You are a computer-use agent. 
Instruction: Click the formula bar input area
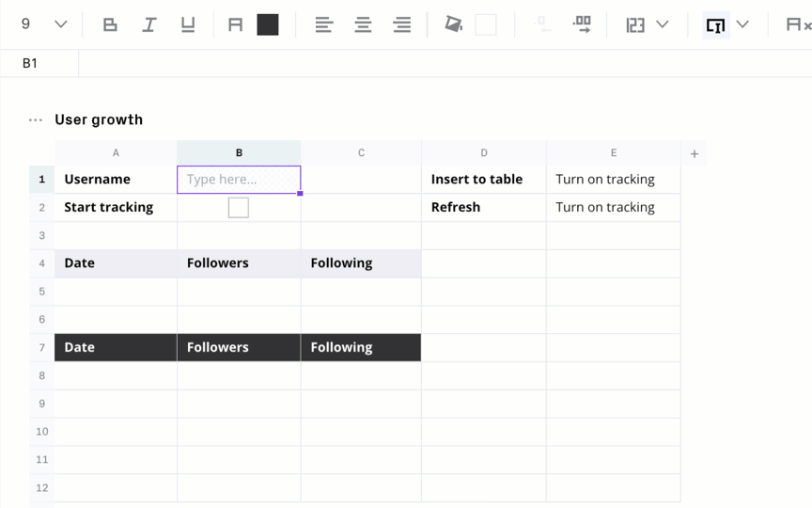[x=445, y=63]
